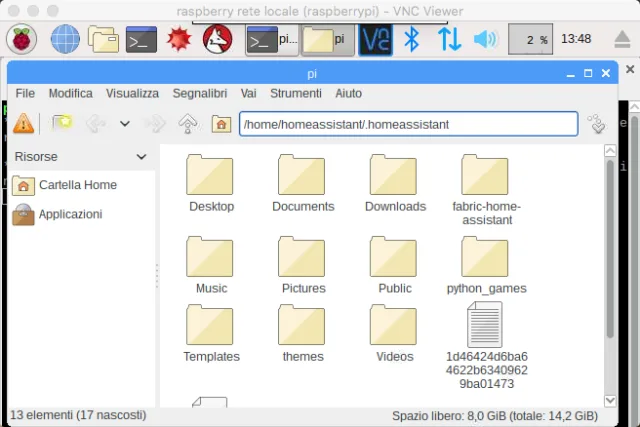This screenshot has width=640, height=427.
Task: Click inside the path address field
Action: (408, 124)
